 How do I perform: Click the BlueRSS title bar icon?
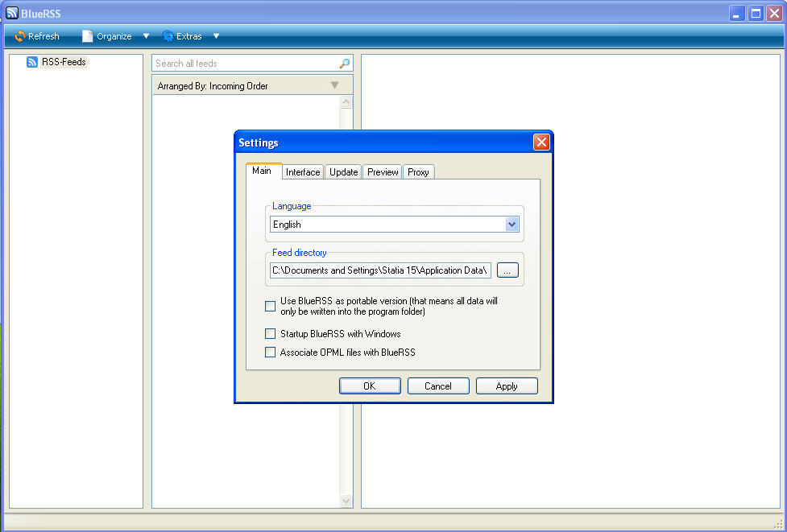tap(10, 12)
